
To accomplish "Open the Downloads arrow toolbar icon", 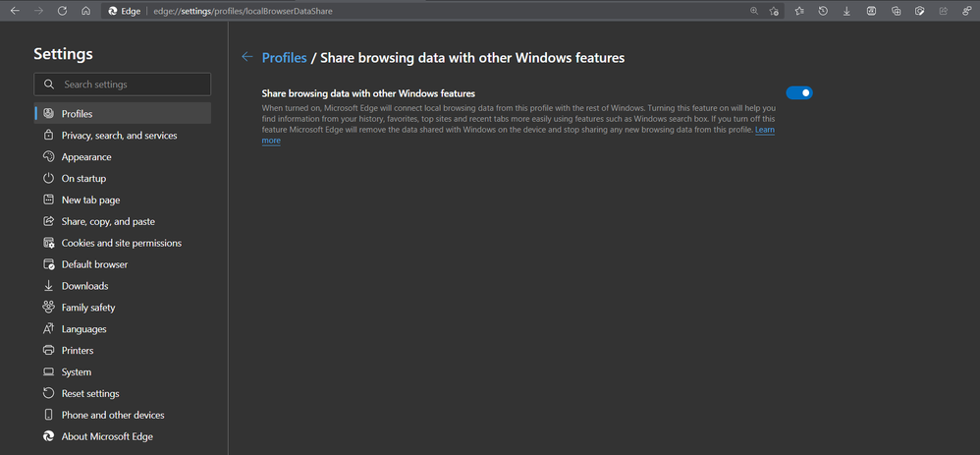I will click(x=846, y=11).
